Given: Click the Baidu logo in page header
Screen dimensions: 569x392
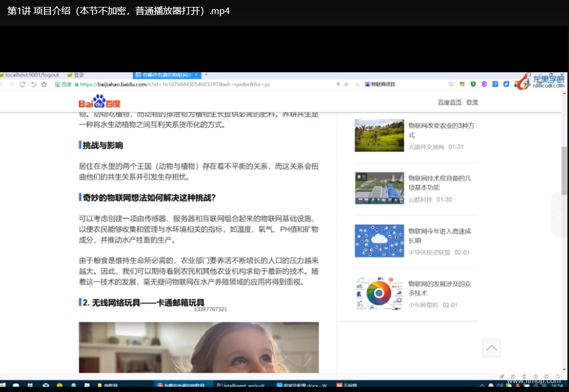Looking at the screenshot, I should [x=99, y=103].
